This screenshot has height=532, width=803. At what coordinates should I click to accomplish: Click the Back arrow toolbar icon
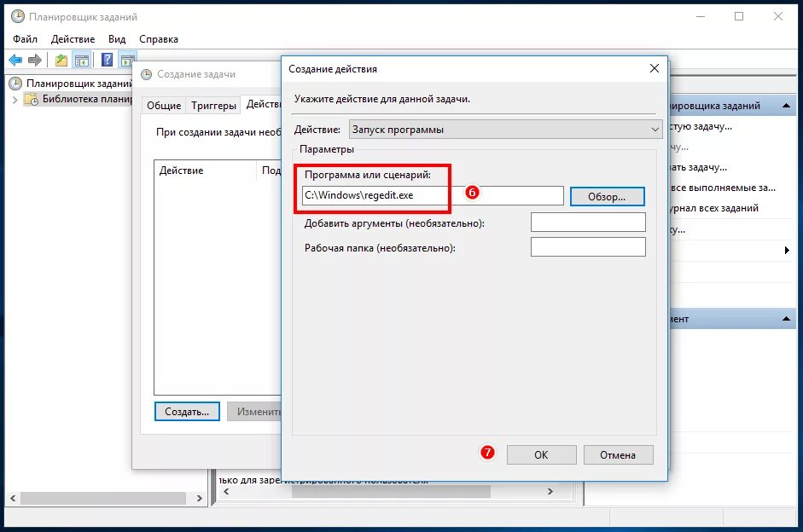click(x=15, y=61)
